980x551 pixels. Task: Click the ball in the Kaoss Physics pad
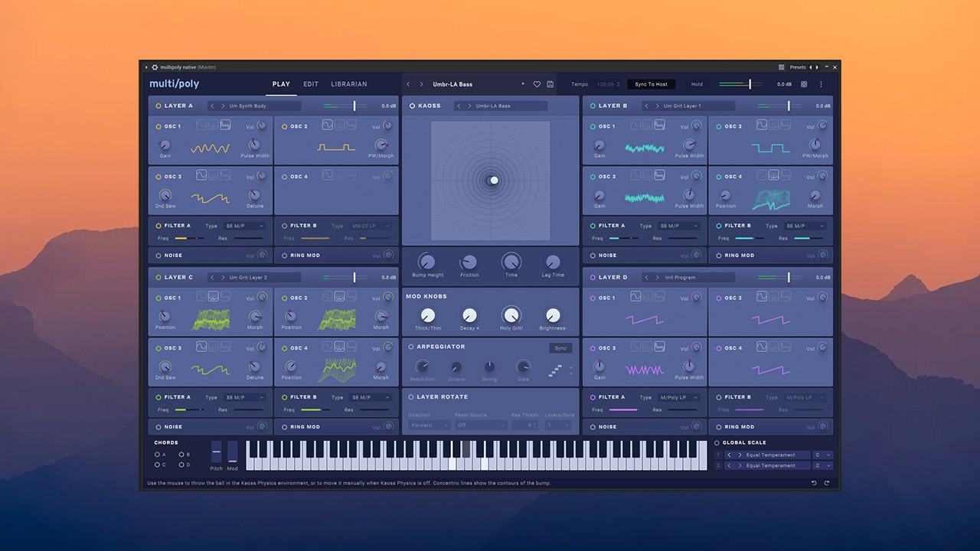tap(494, 181)
